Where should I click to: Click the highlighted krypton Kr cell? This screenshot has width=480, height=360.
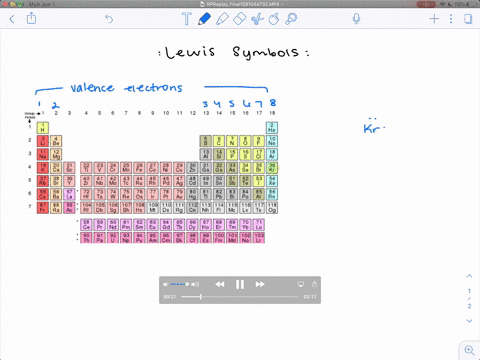(x=272, y=168)
